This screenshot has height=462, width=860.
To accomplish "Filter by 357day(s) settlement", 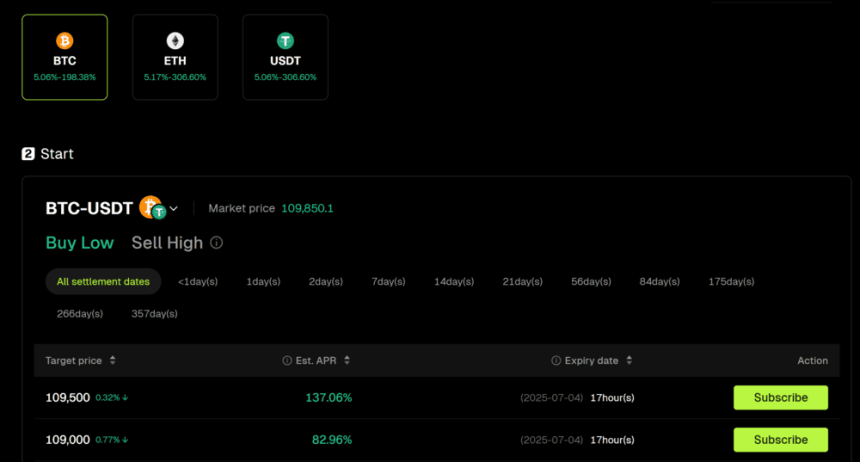I will [x=154, y=314].
